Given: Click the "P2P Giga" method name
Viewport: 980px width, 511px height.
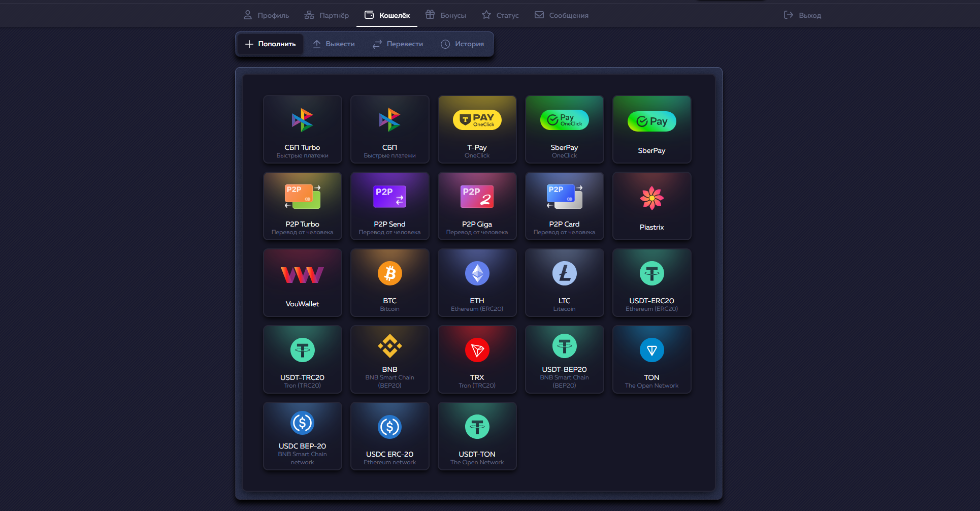Looking at the screenshot, I should (477, 224).
